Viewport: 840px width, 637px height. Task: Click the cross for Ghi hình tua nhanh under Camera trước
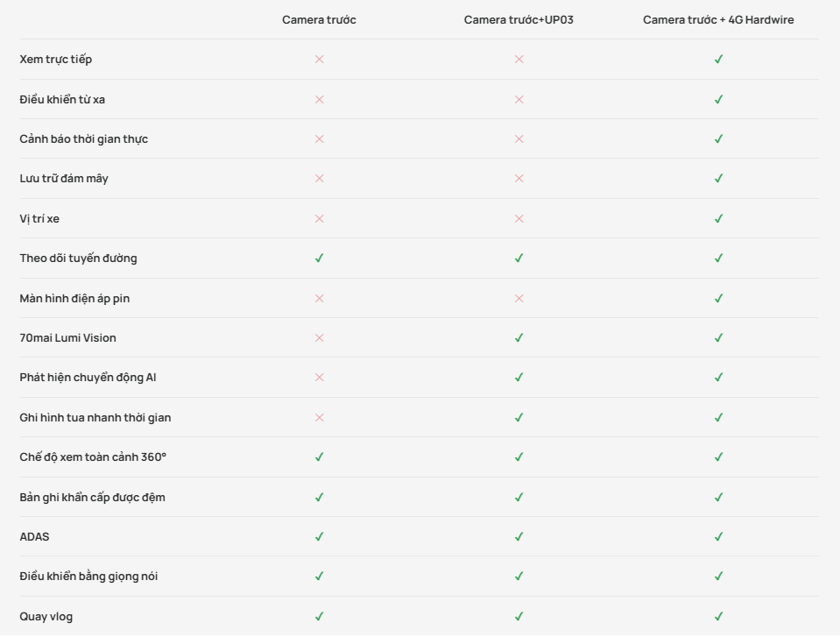(x=320, y=418)
